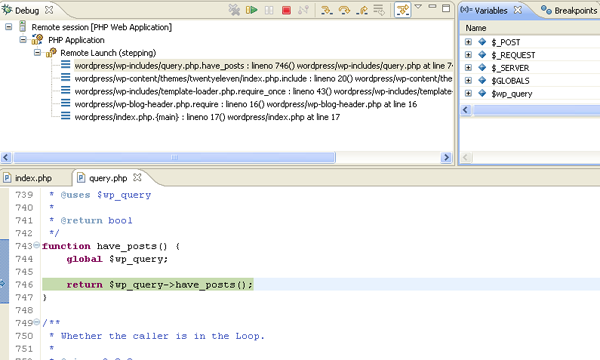Switch to the query.php editor tab
This screenshot has width=600, height=360.
[x=108, y=178]
